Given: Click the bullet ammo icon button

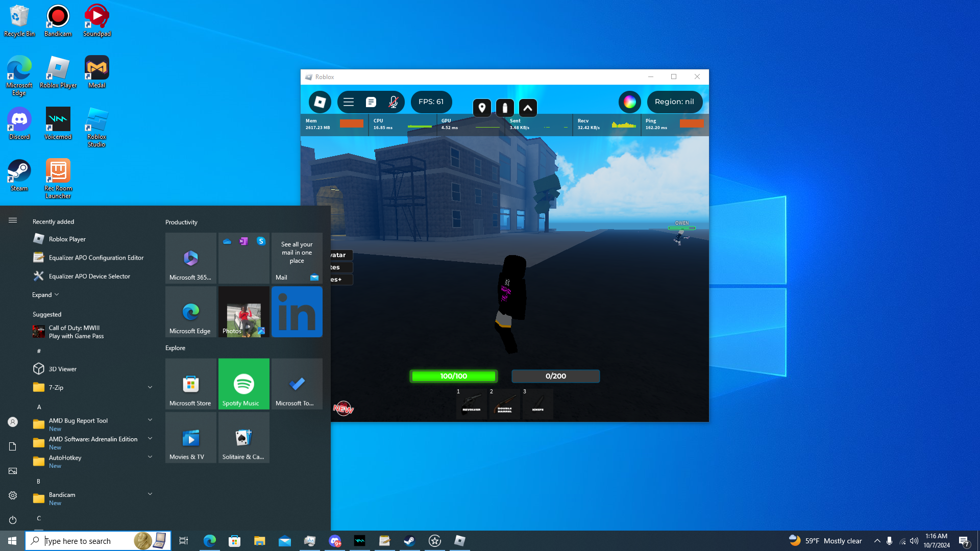Looking at the screenshot, I should [x=505, y=108].
